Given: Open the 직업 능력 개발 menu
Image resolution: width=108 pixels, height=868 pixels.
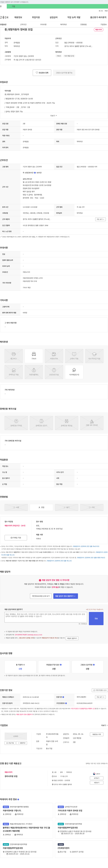Looking at the screenshot, I should coord(74,17).
